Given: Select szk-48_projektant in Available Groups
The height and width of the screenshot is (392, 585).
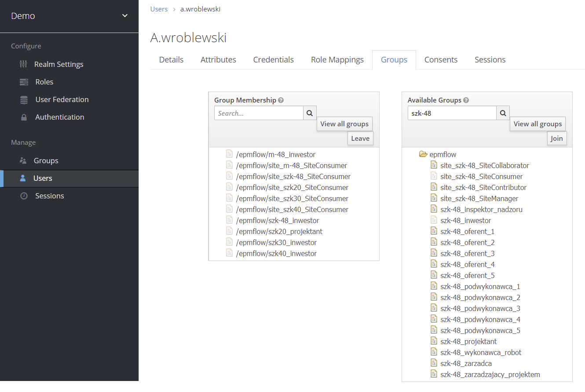Looking at the screenshot, I should coord(468,341).
